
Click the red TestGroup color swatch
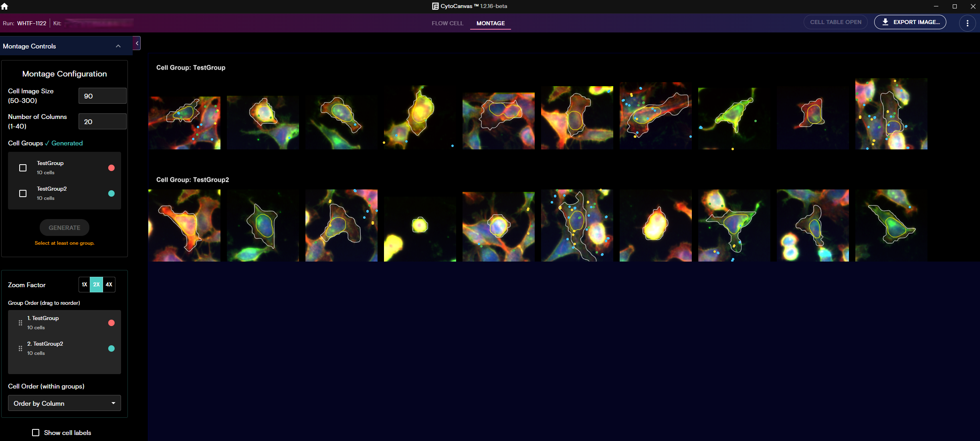click(x=111, y=168)
